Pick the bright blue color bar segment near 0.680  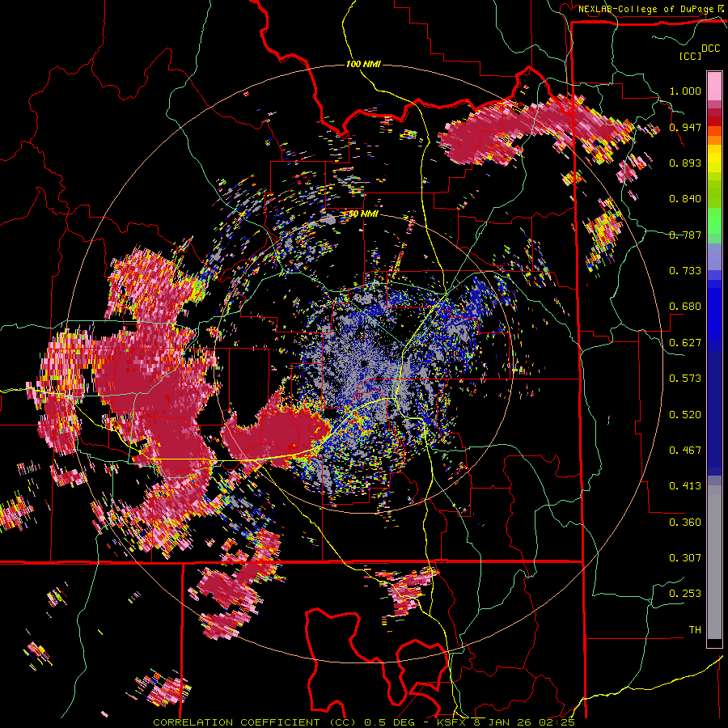(714, 311)
